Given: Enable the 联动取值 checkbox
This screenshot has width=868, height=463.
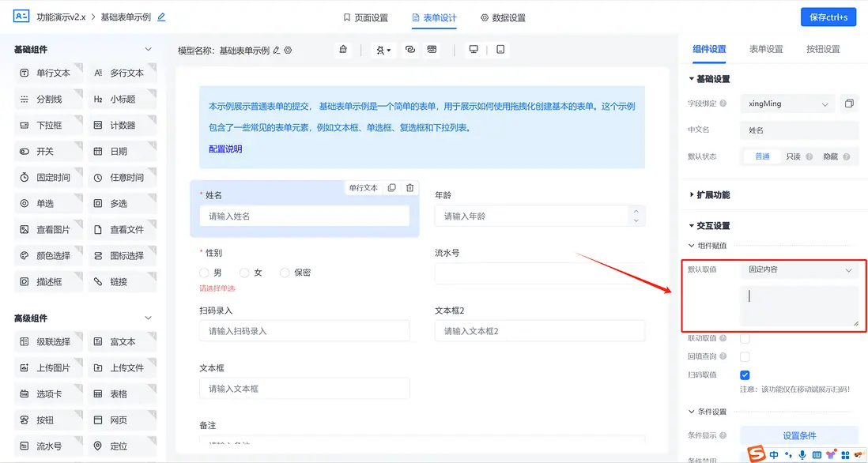Looking at the screenshot, I should coord(745,338).
